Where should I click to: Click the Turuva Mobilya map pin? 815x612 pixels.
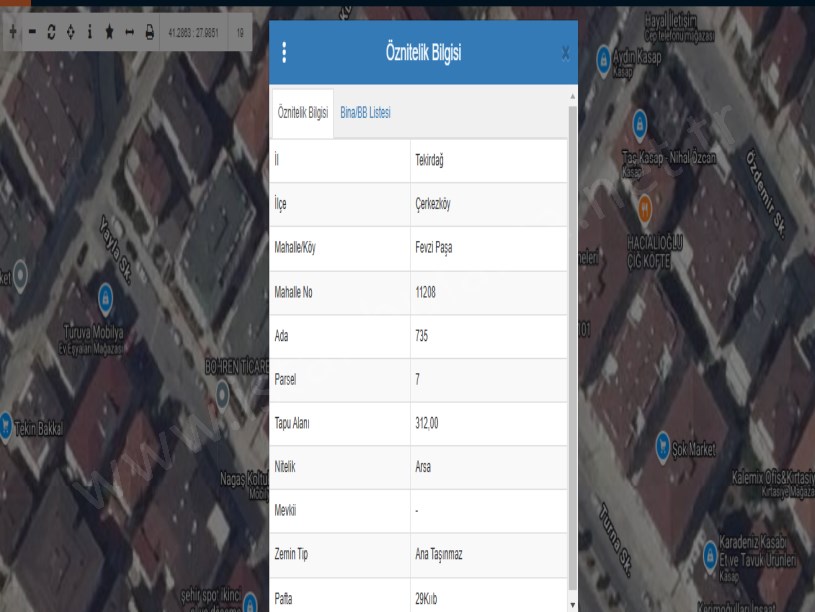pos(105,297)
